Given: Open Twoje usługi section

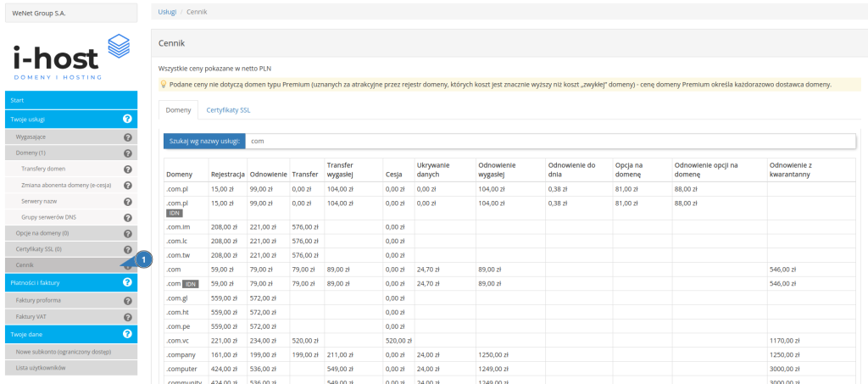Looking at the screenshot, I should [71, 119].
